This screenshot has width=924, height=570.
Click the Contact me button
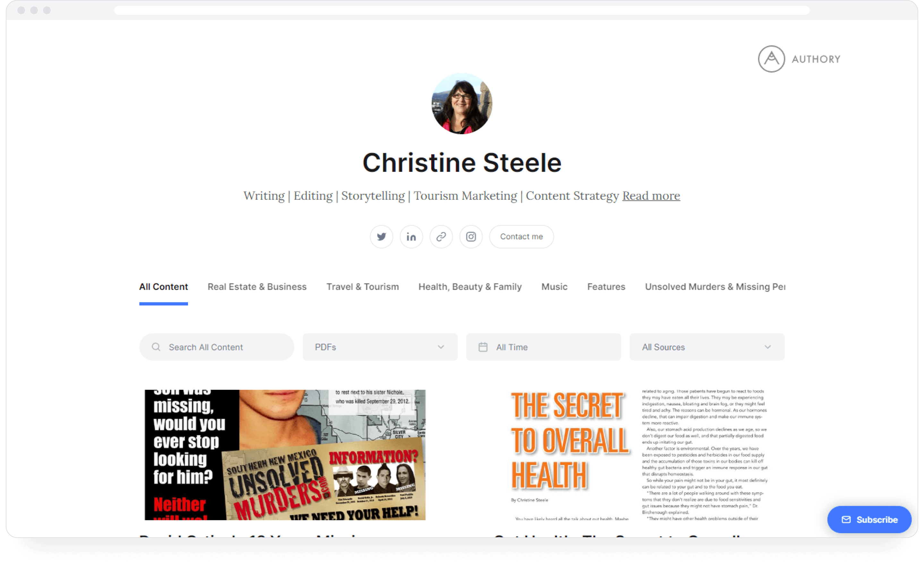click(x=521, y=237)
